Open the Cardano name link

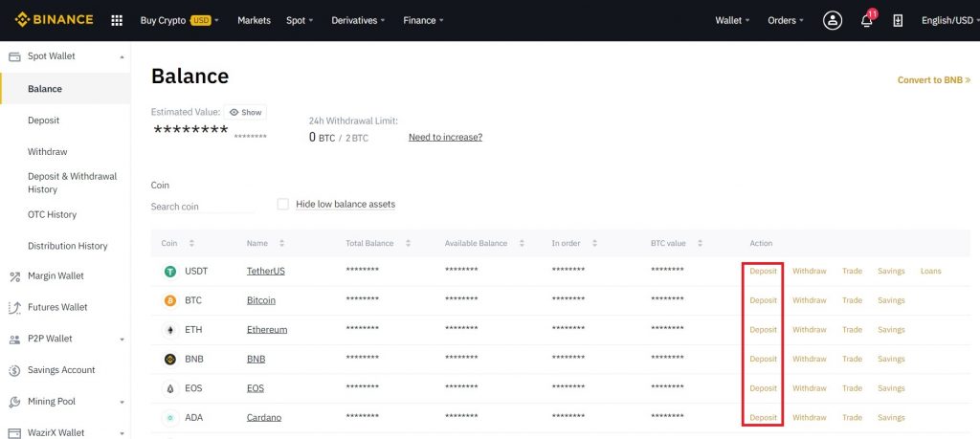coord(264,418)
